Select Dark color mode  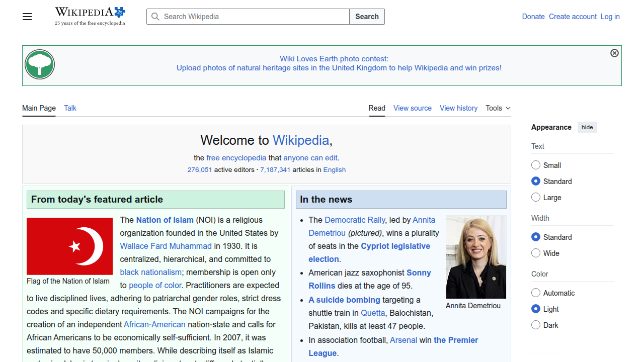tap(536, 325)
